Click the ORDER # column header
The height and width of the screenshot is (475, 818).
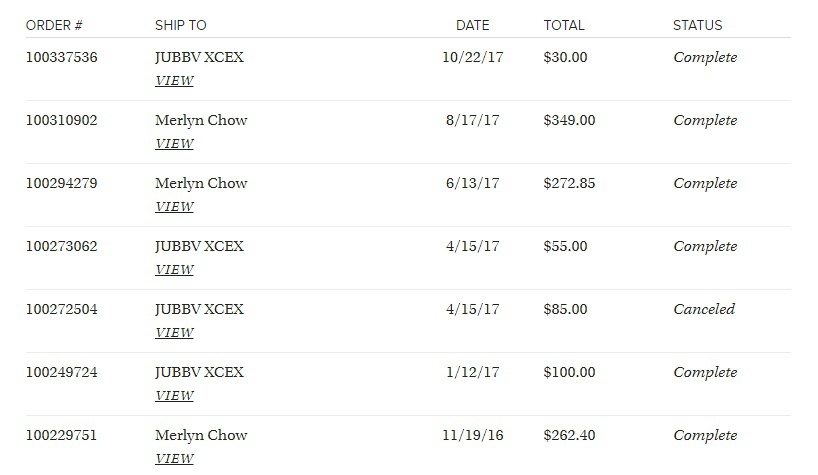click(x=54, y=25)
